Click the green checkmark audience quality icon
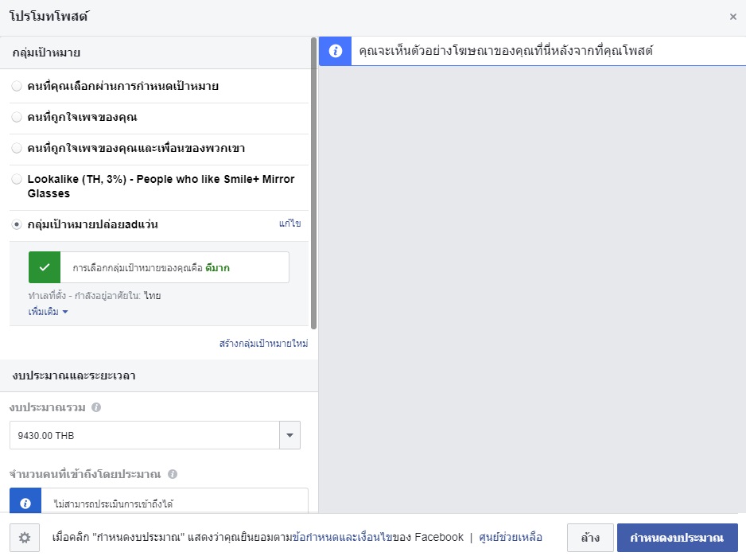The image size is (746, 560). [x=45, y=267]
